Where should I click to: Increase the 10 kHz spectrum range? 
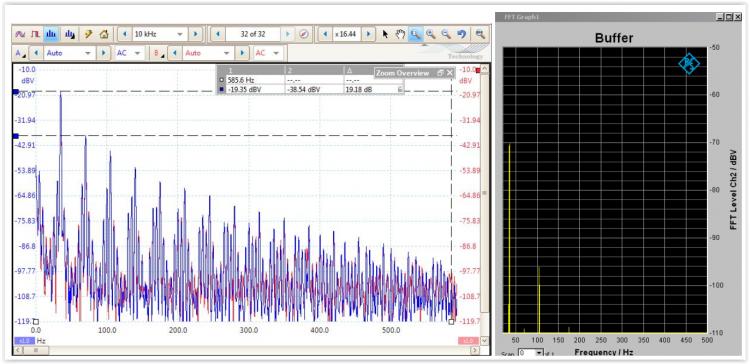tap(195, 34)
